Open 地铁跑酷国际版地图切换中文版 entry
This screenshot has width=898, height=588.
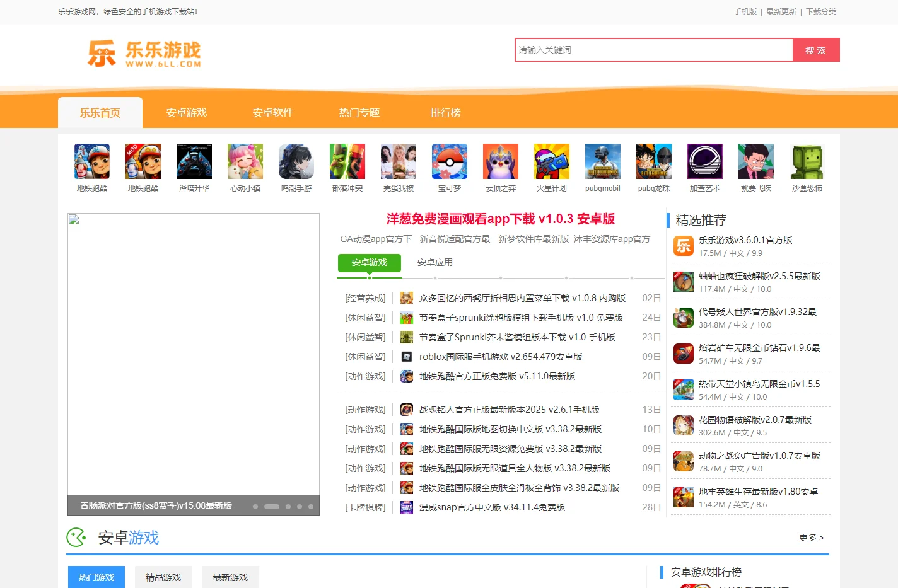coord(510,429)
